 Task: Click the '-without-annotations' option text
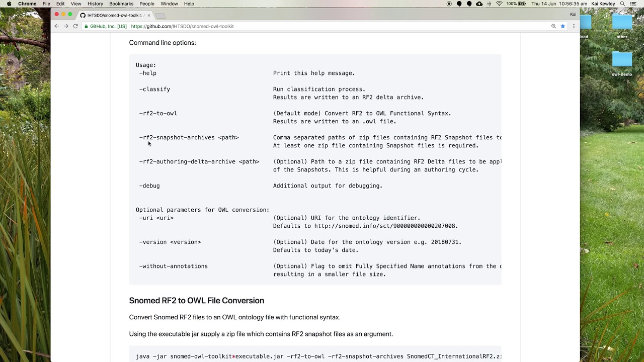pos(174,266)
